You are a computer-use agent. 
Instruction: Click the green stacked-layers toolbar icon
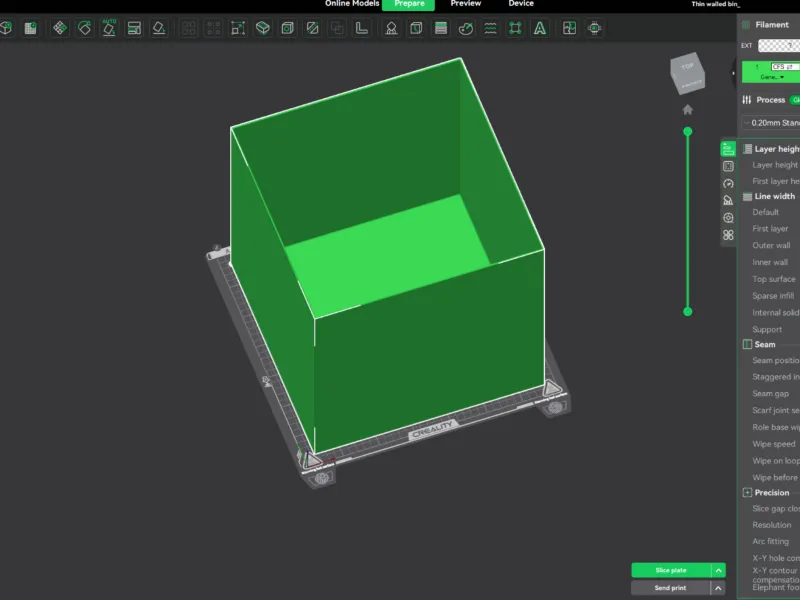441,28
